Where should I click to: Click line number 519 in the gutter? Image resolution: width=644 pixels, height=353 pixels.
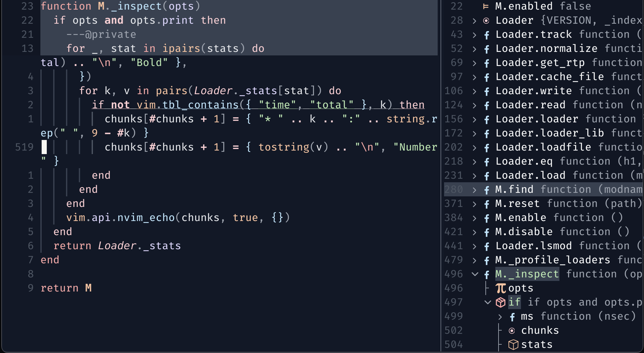[25, 147]
